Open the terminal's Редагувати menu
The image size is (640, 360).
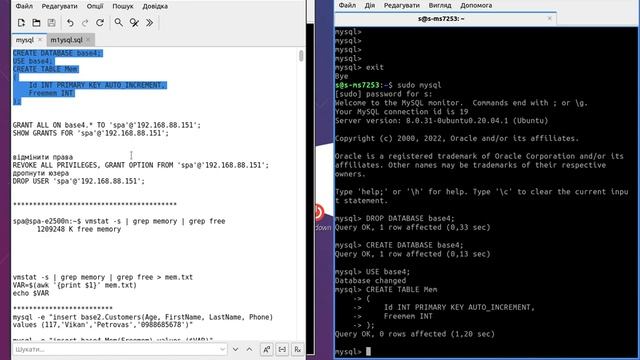[x=402, y=5]
